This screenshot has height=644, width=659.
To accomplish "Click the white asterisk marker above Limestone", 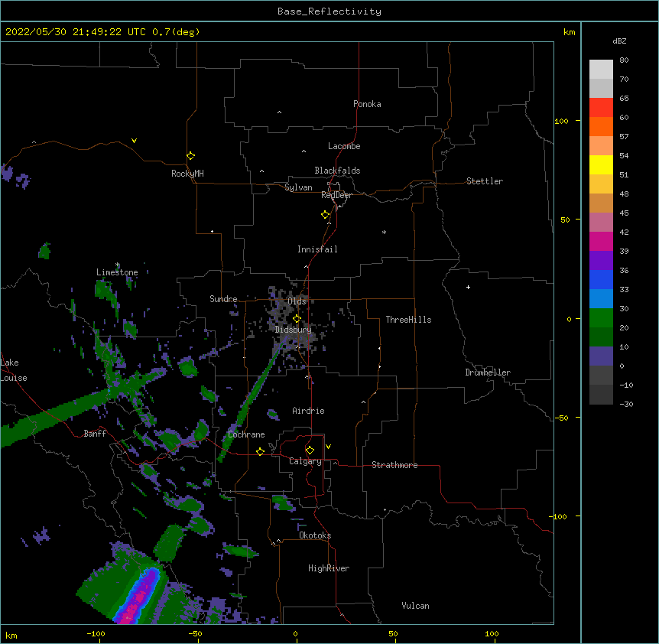I will pyautogui.click(x=118, y=265).
